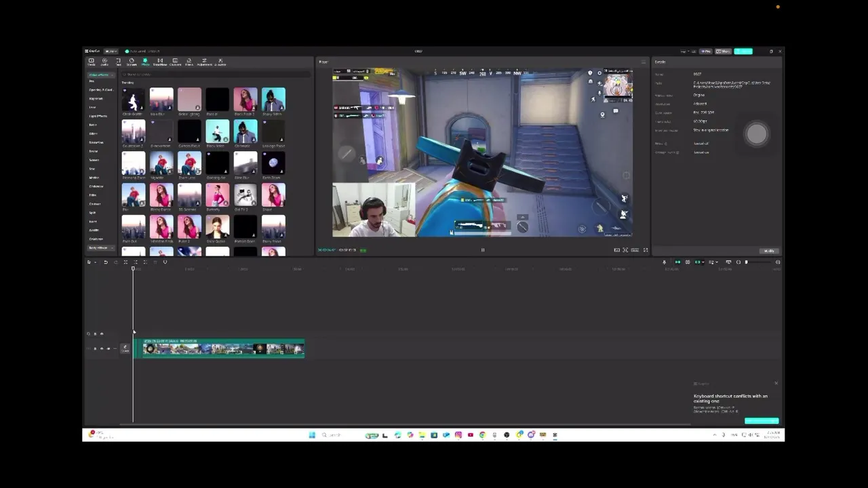
Task: Click the Delete left icon
Action: [136, 262]
